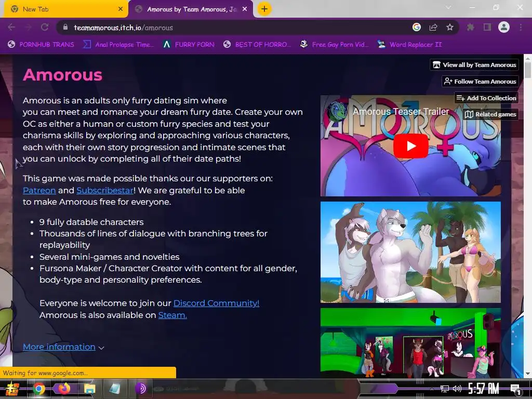Viewport: 532px width, 399px height.
Task: Click View all by Team Amorous button
Action: pos(475,65)
